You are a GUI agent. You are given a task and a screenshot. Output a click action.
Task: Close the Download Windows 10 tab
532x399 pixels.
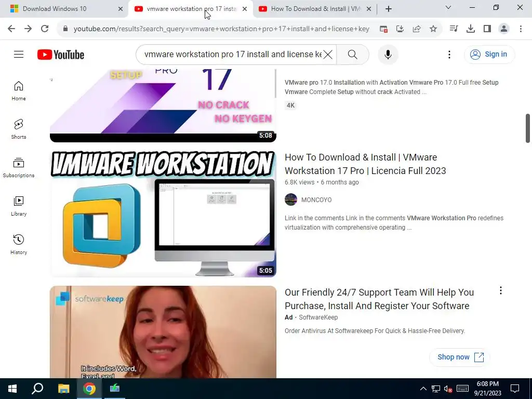tap(121, 9)
